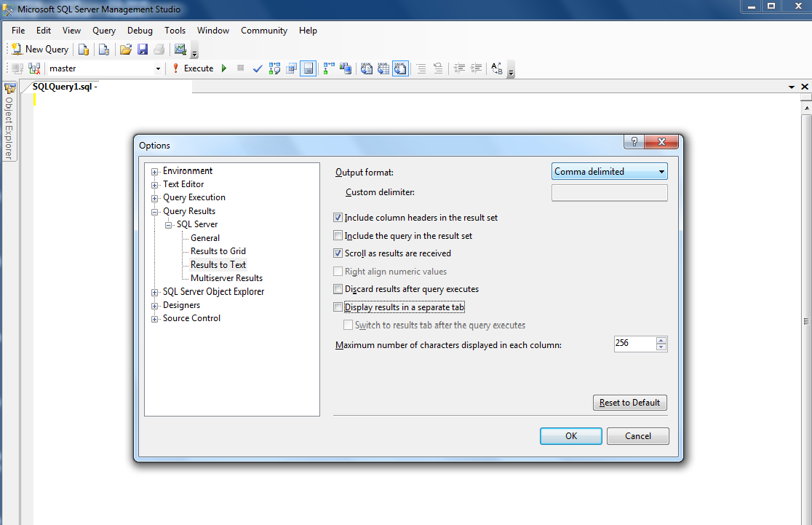
Task: Save the query with the floppy disk icon
Action: pos(143,50)
